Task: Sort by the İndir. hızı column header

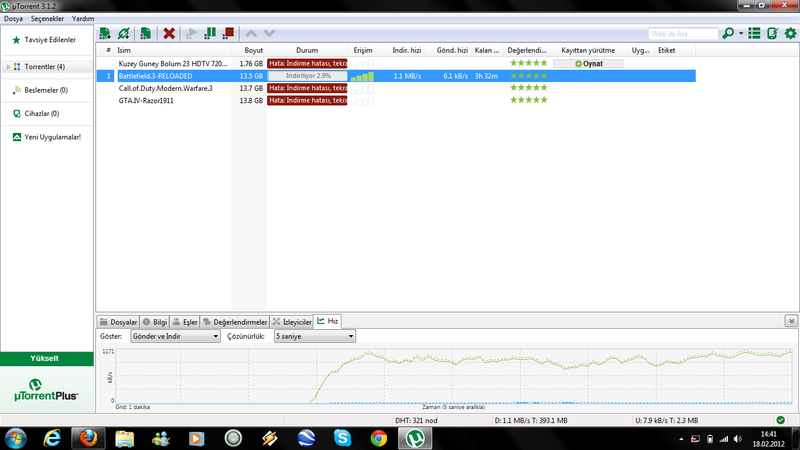Action: (407, 51)
